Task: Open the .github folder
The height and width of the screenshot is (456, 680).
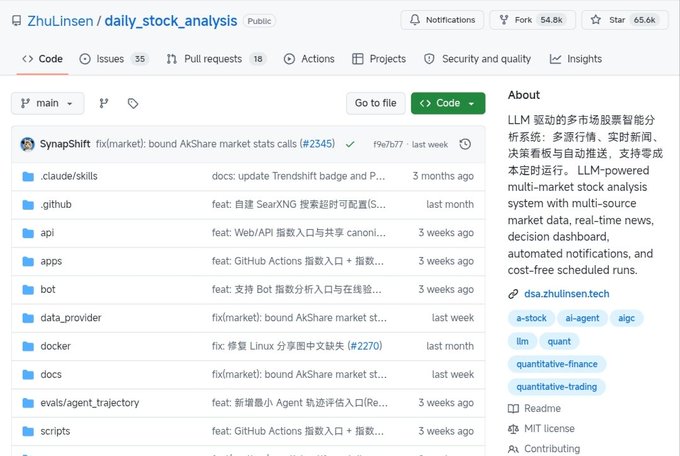Action: (56, 204)
